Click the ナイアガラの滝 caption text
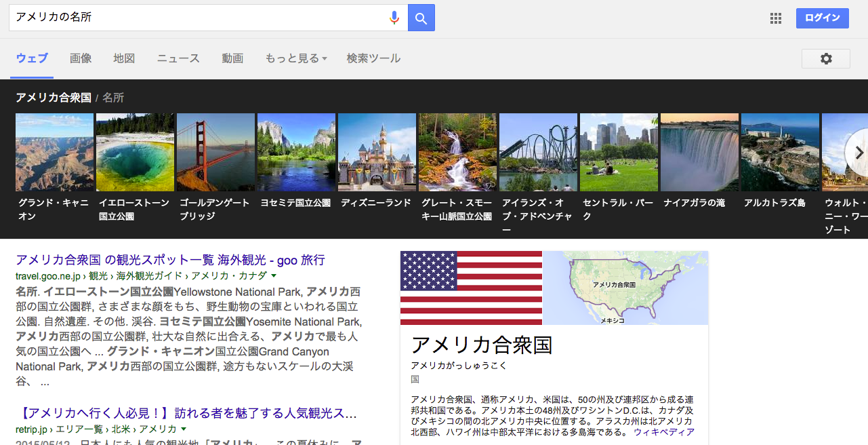Image resolution: width=868 pixels, height=445 pixels. [694, 203]
